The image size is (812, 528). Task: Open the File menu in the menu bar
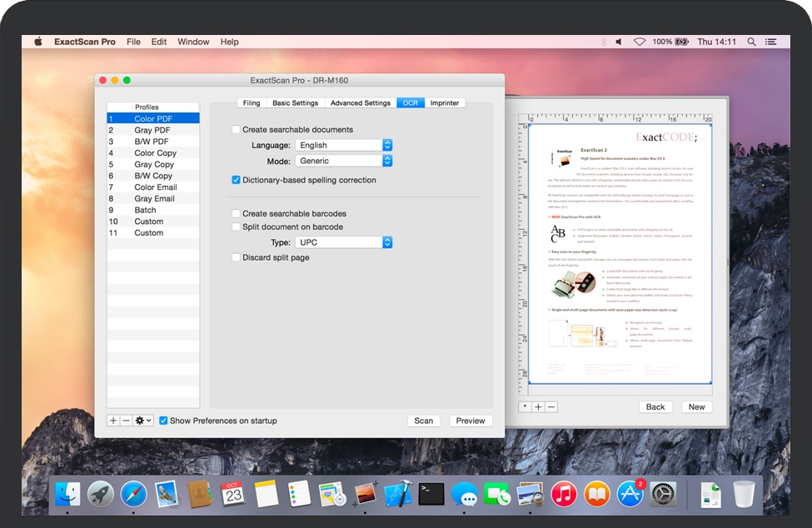(133, 42)
